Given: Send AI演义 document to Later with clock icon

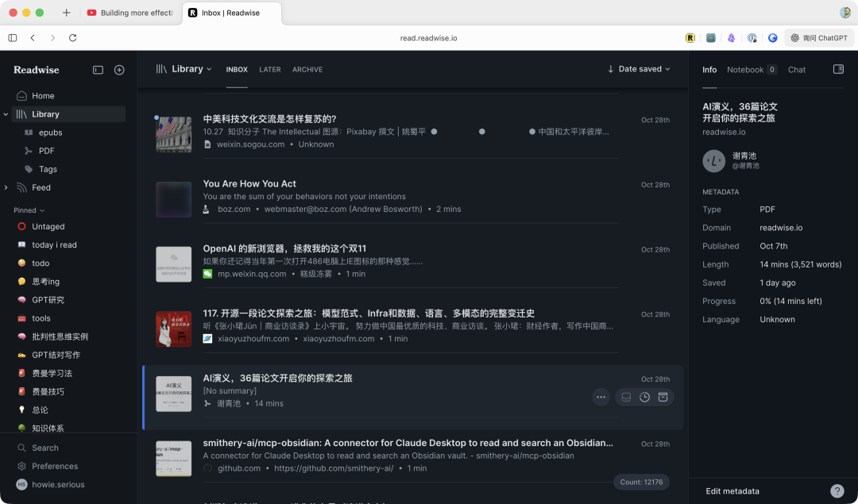Looking at the screenshot, I should pos(644,398).
